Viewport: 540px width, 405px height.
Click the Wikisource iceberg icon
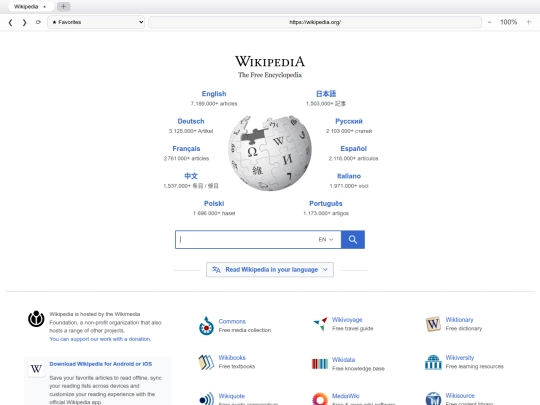tap(433, 399)
